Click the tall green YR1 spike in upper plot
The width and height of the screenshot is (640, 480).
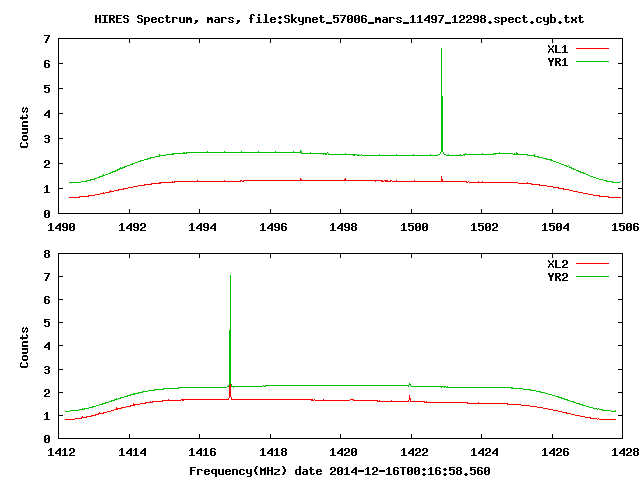(442, 101)
